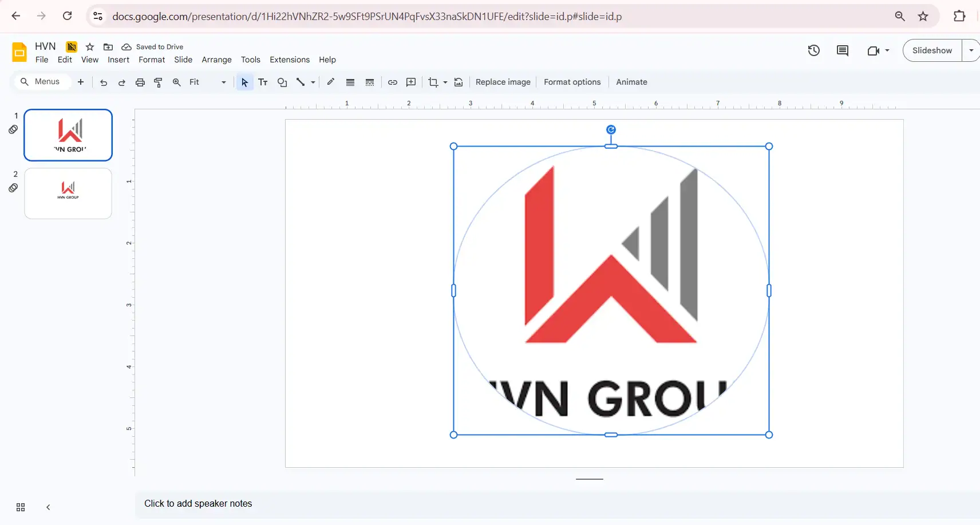This screenshot has width=980, height=525.
Task: Select the cursor selection tool
Action: point(244,82)
